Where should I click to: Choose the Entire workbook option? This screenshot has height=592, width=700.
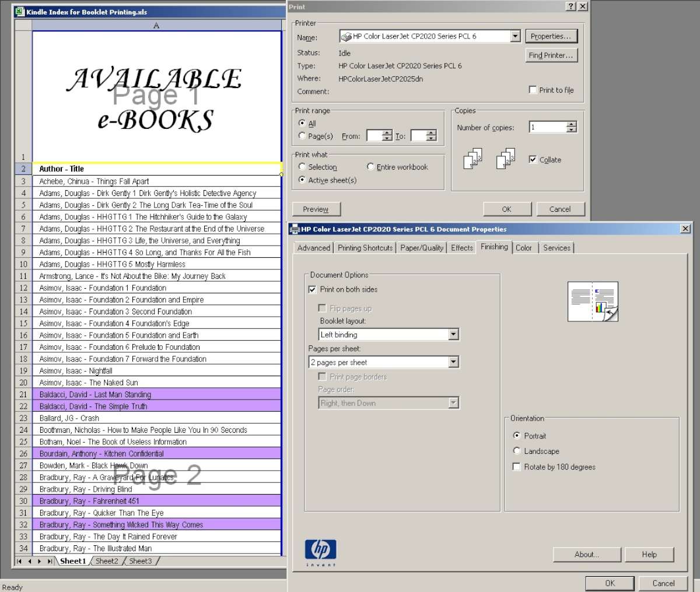pos(370,167)
